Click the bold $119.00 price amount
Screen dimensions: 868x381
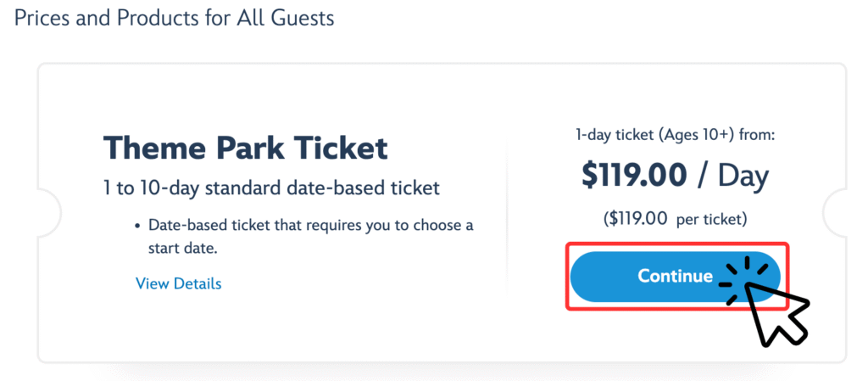[x=634, y=176]
